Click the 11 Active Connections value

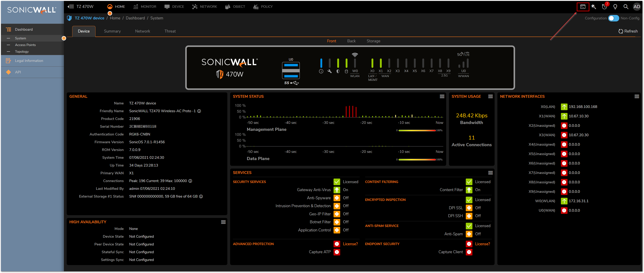pos(472,138)
